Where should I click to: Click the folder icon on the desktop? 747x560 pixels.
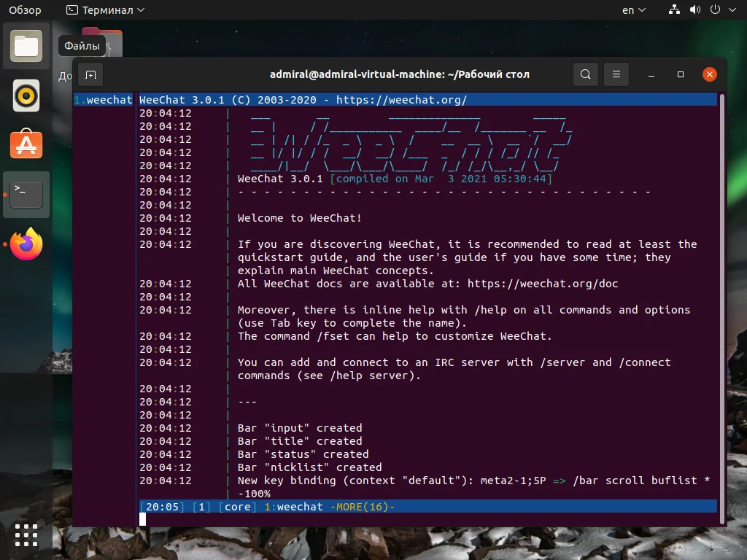tap(102, 43)
